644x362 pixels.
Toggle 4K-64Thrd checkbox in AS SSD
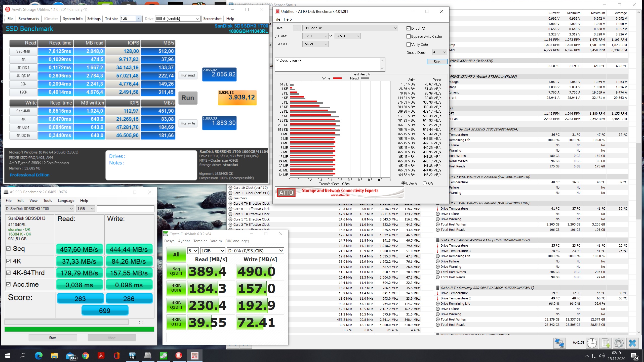pos(9,273)
